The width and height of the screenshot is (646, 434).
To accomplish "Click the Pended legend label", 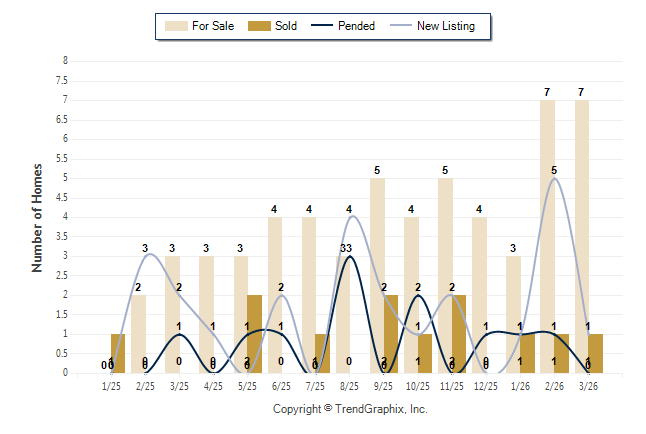I will 357,26.
